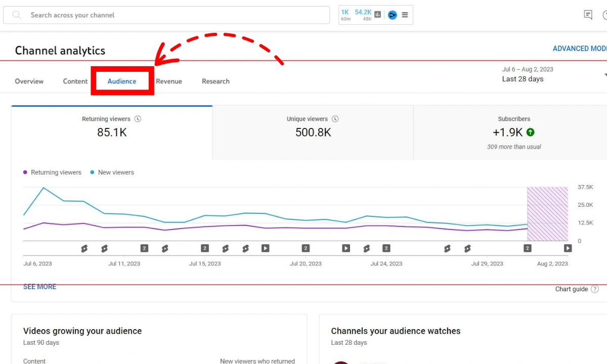Click the Channel analytics page title
607x364 pixels.
60,51
